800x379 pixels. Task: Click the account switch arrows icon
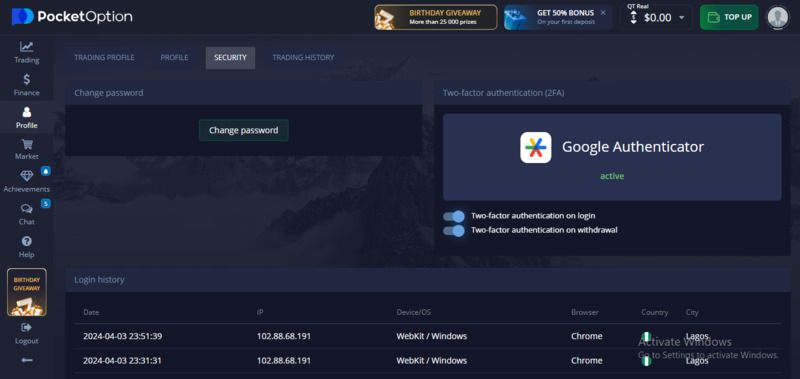point(634,18)
